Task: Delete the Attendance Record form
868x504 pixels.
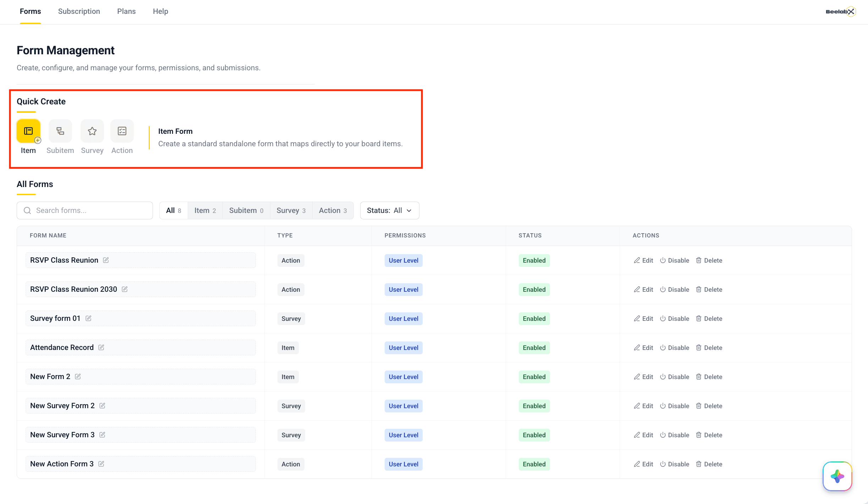Action: [709, 348]
